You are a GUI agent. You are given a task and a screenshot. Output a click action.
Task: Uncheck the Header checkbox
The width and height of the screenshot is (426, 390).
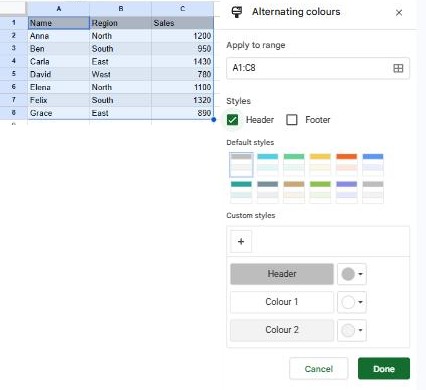click(x=232, y=120)
